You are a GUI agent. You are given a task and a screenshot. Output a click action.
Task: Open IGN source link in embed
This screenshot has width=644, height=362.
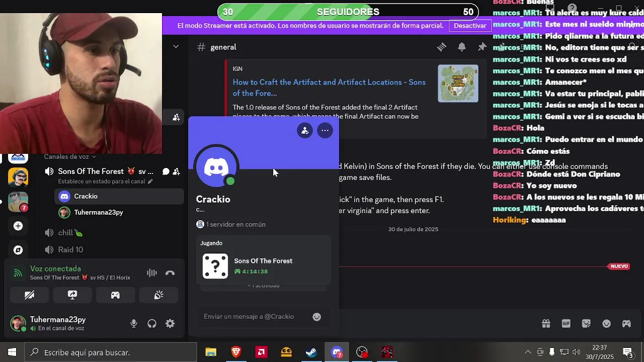click(x=237, y=69)
